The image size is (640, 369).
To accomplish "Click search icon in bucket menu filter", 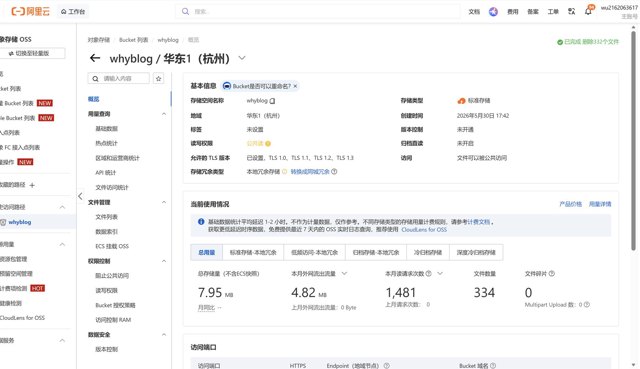I will coord(95,78).
